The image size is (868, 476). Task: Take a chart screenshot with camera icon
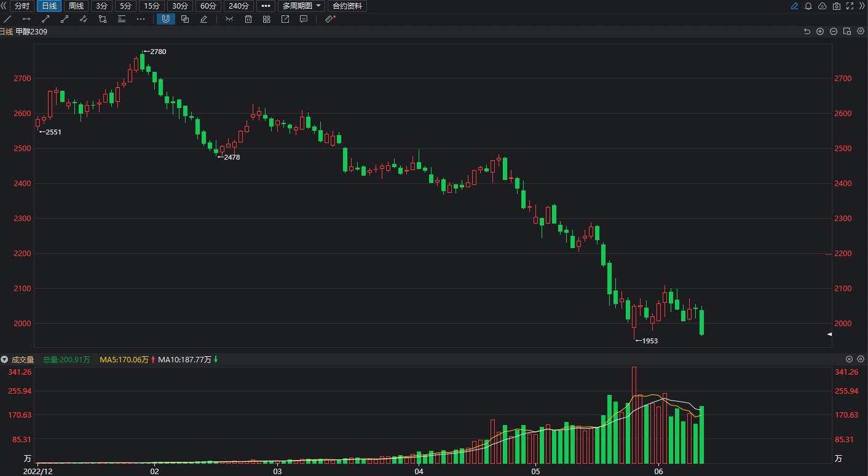[x=837, y=6]
